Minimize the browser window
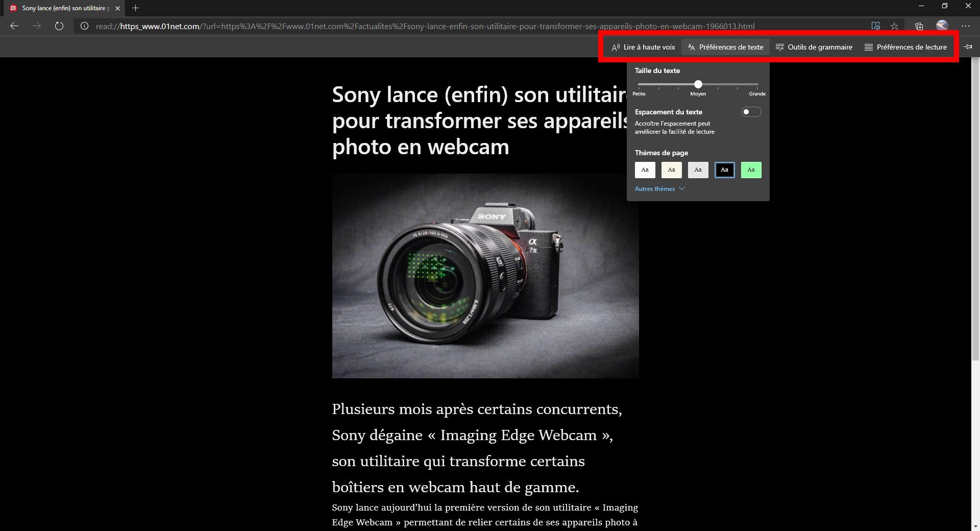 click(921, 6)
